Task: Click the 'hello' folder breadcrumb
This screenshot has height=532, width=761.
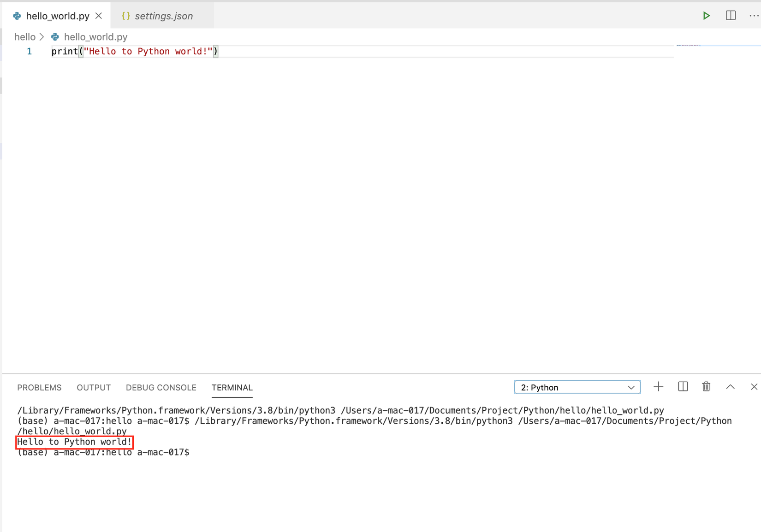Action: pos(25,37)
